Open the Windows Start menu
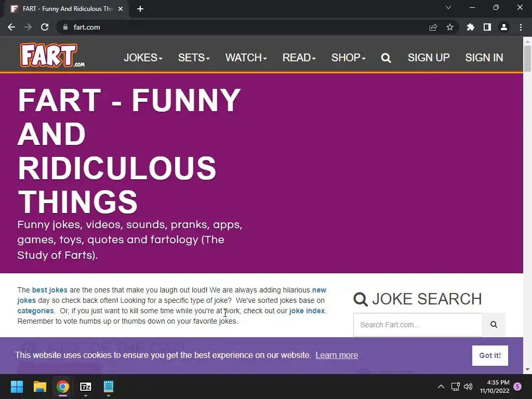This screenshot has height=399, width=532. click(17, 387)
